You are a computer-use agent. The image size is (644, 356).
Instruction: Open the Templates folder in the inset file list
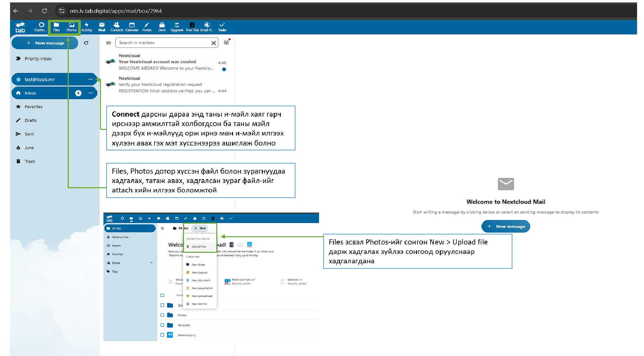tap(184, 325)
